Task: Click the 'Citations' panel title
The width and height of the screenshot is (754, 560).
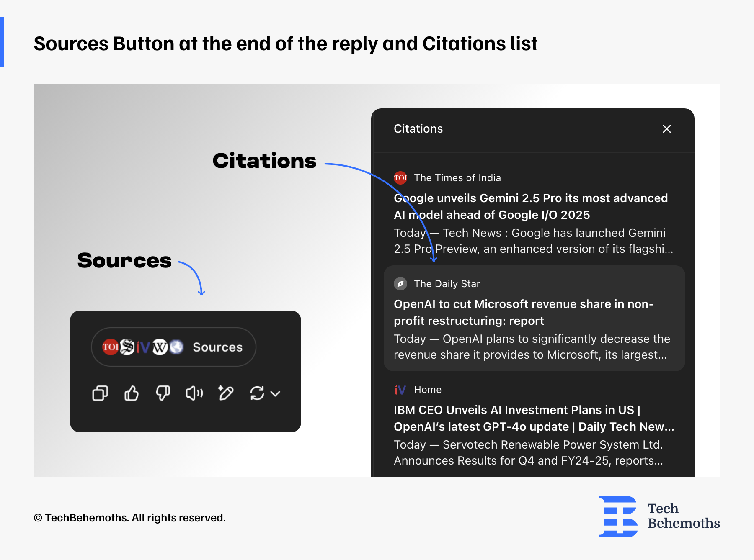Action: (418, 128)
